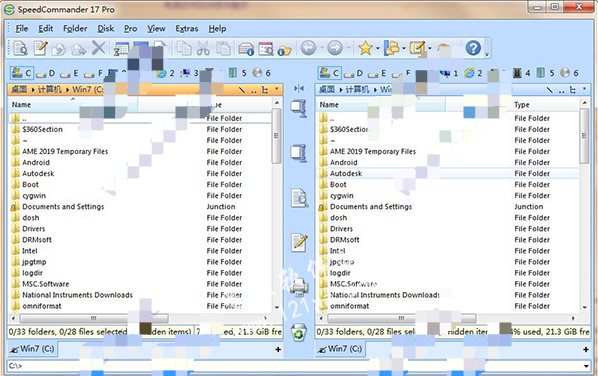Open the Back button history dropdown
This screenshot has height=376, width=598.
click(322, 48)
